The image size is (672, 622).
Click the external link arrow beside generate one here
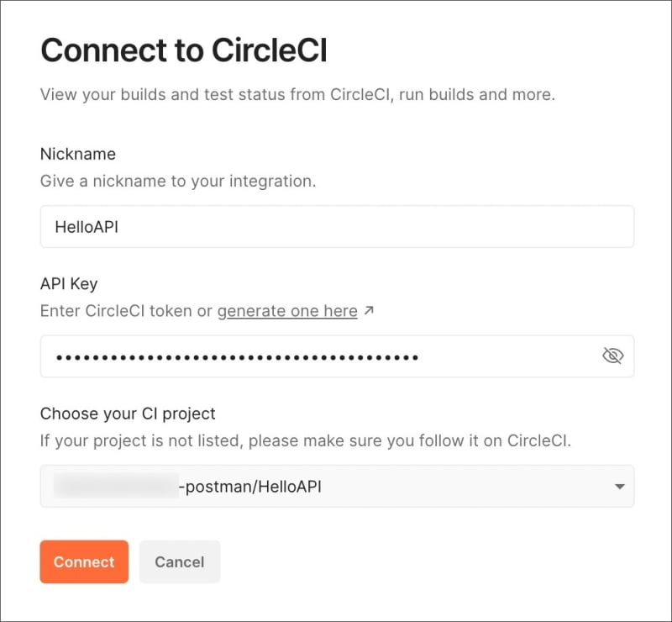367,310
